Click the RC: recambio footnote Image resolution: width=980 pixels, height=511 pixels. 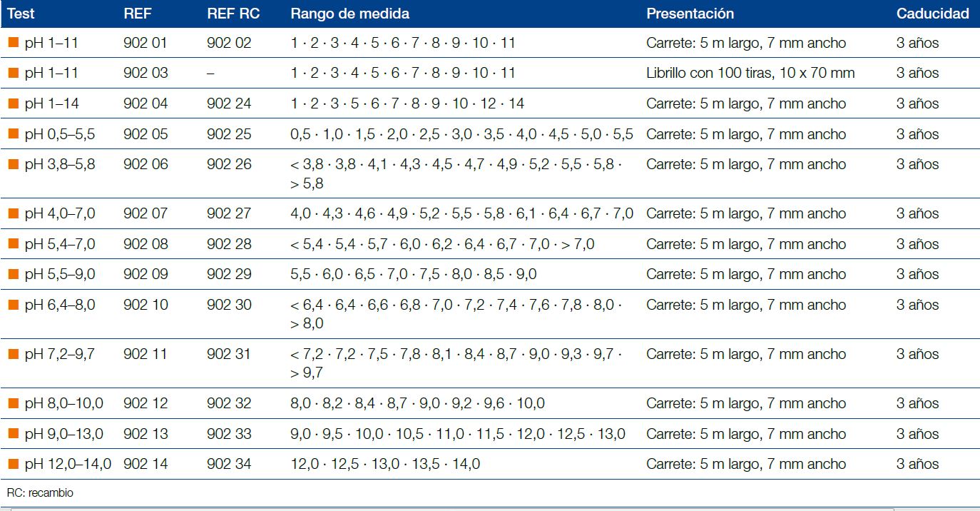tap(40, 493)
